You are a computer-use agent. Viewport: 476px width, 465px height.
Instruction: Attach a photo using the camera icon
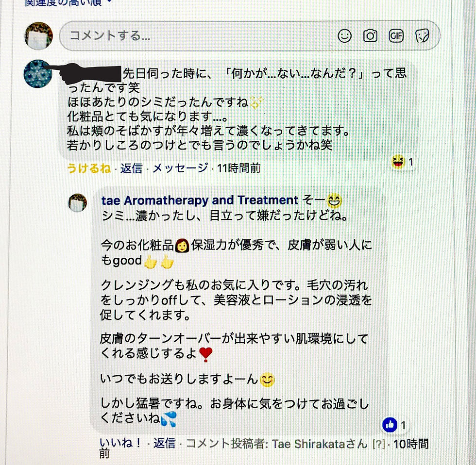click(x=370, y=36)
